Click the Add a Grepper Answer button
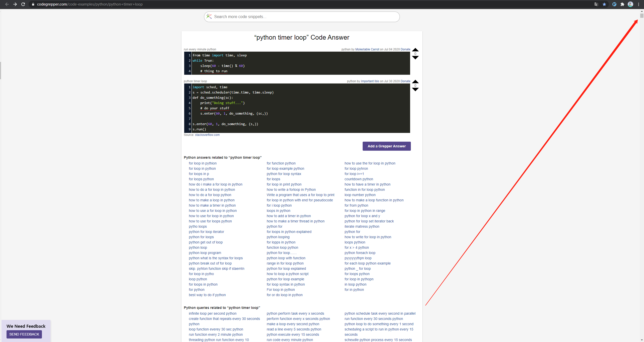Image resolution: width=644 pixels, height=342 pixels. point(387,146)
